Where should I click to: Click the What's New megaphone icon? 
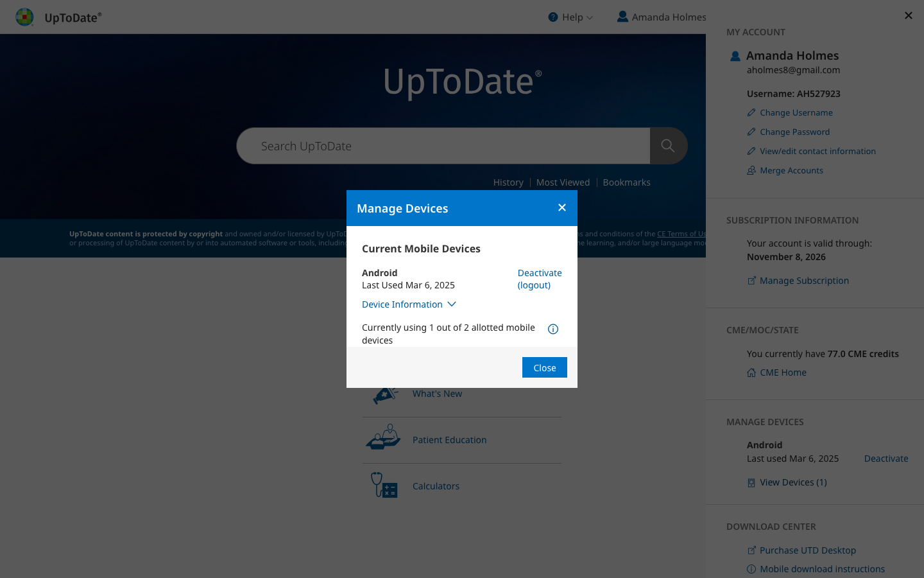click(386, 395)
